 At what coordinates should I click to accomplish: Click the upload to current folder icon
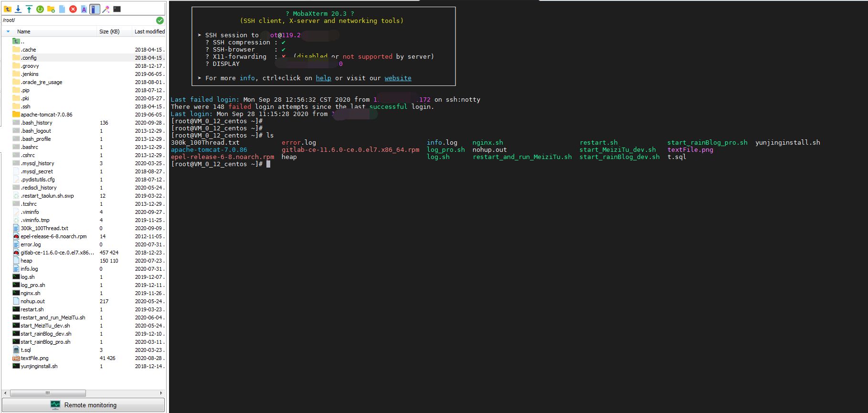[x=29, y=9]
